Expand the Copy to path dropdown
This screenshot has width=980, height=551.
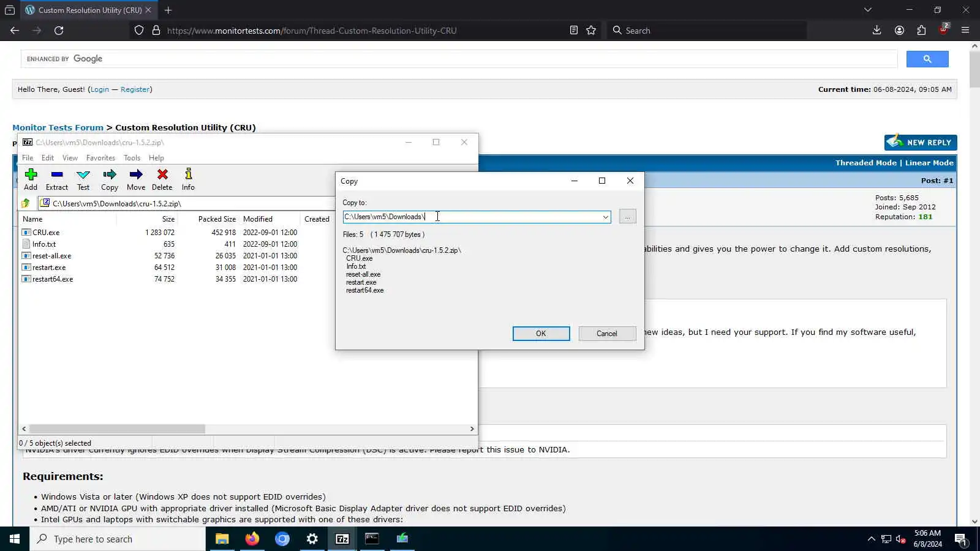[605, 217]
